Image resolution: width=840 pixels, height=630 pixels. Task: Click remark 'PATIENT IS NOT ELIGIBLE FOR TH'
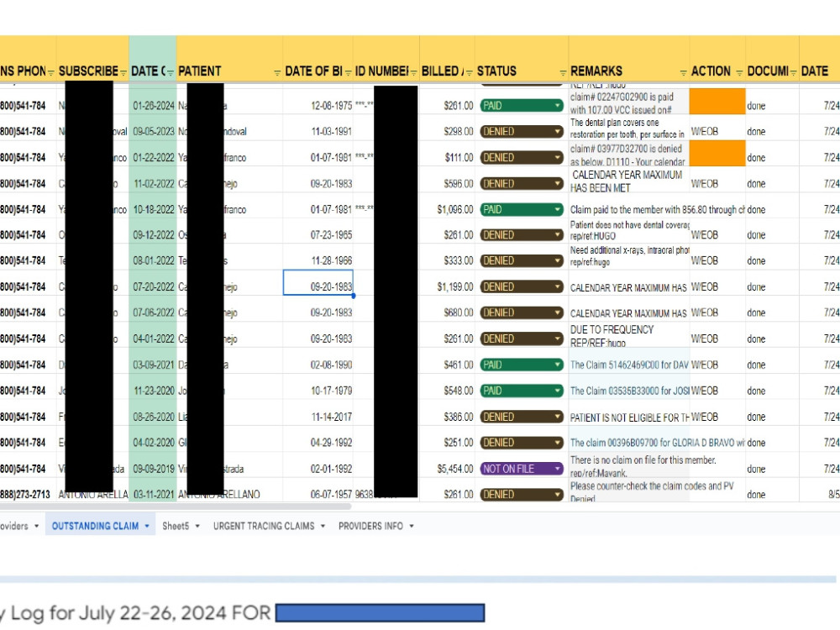pos(629,417)
